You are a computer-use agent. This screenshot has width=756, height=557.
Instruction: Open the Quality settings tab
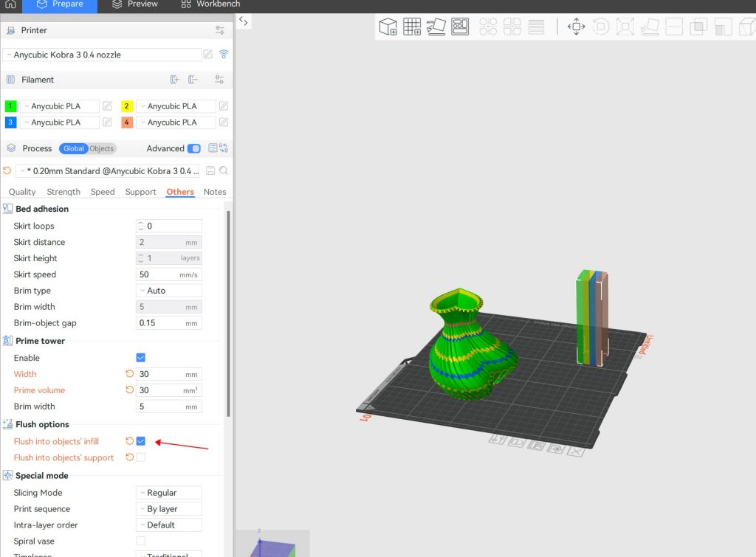21,192
